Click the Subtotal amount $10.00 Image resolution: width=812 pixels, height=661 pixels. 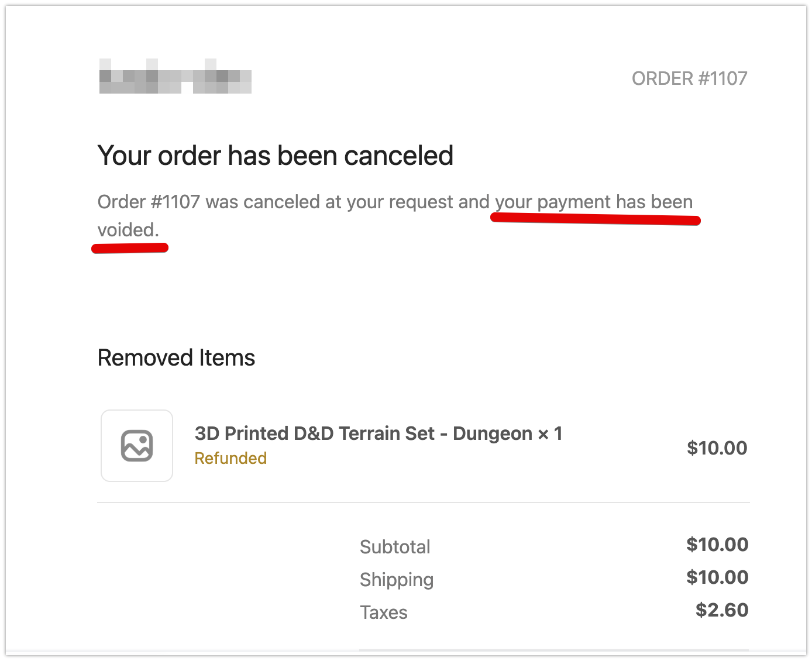tap(717, 545)
